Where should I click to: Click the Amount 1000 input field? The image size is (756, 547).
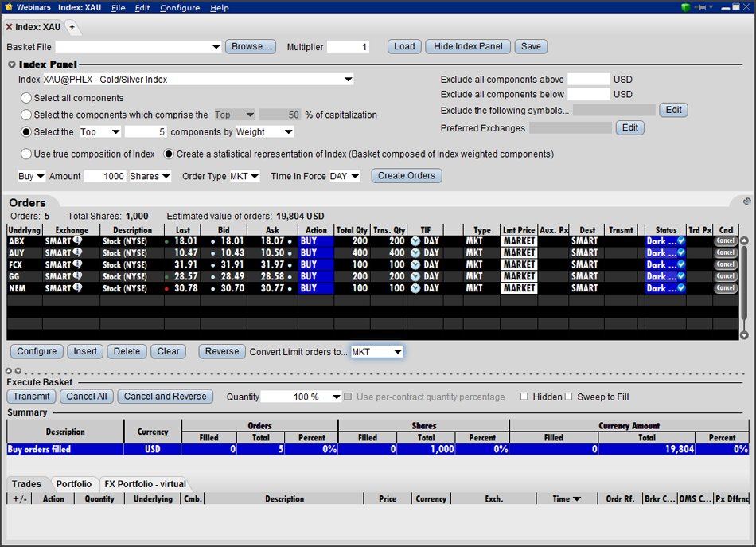coord(105,176)
